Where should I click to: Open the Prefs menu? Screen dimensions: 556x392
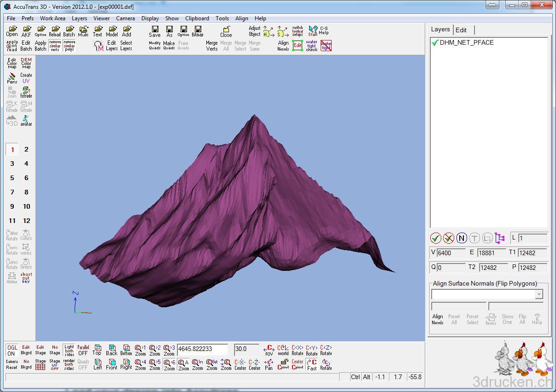(x=28, y=18)
